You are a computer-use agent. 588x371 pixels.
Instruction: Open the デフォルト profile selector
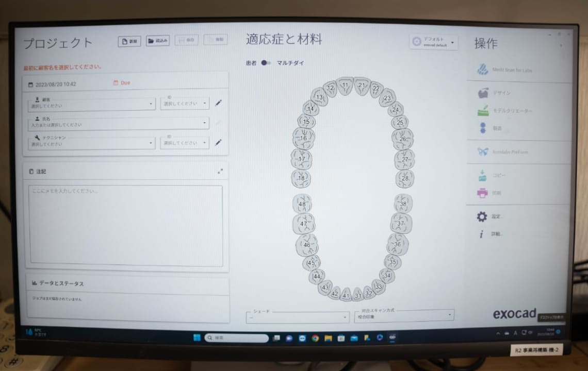[434, 42]
